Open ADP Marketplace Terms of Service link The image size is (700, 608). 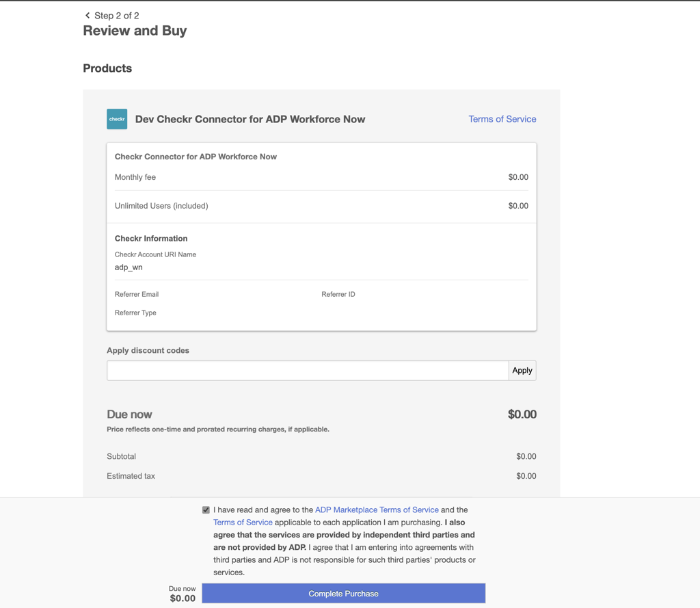[377, 510]
